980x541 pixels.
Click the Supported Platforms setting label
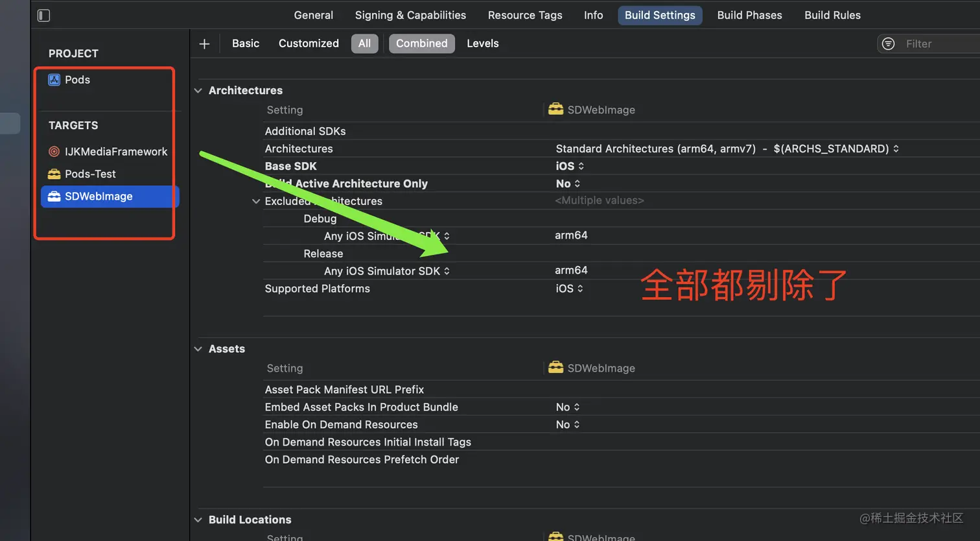click(317, 289)
